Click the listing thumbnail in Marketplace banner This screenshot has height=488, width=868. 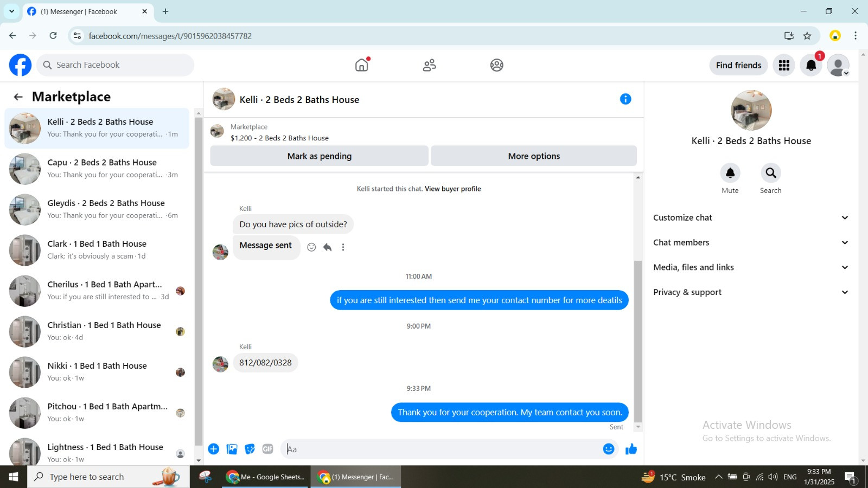click(x=217, y=131)
